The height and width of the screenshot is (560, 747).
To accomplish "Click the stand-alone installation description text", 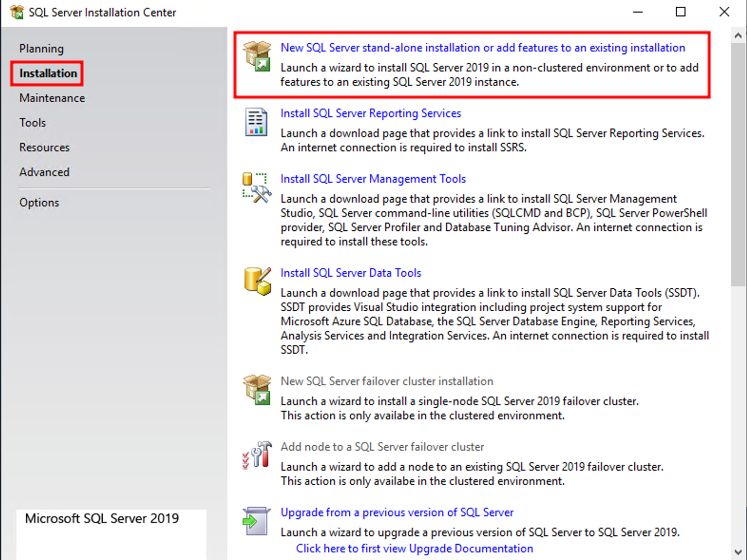I will [489, 75].
